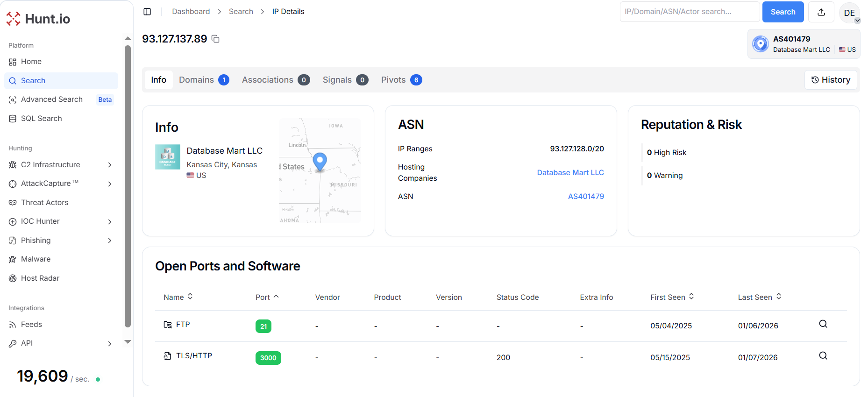Screen dimensions: 868x397
Task: Click the 0 High Risk entry
Action: (x=667, y=153)
